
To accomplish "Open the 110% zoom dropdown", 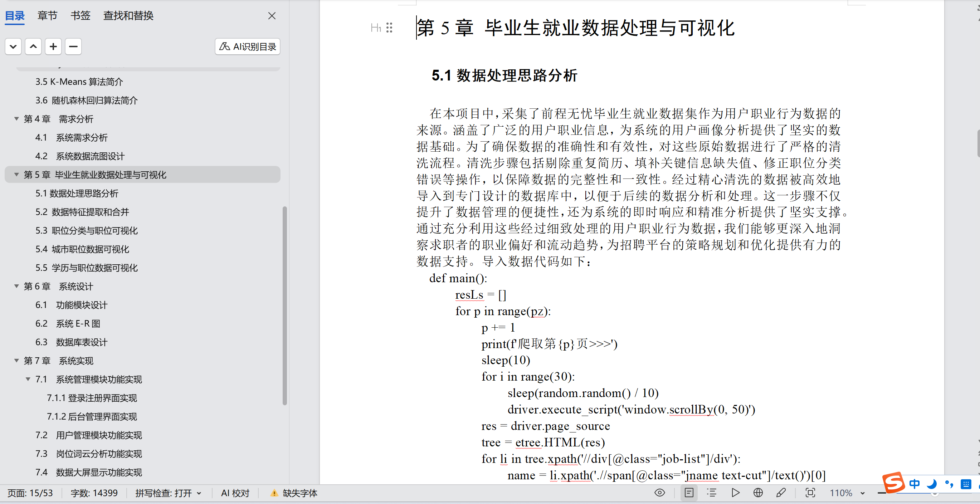I will 847,493.
